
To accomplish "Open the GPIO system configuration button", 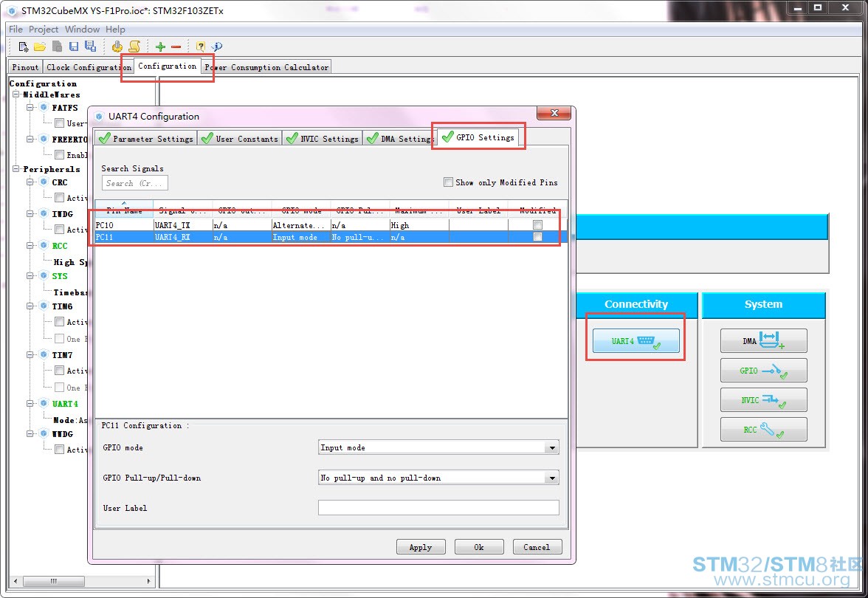I will (763, 371).
